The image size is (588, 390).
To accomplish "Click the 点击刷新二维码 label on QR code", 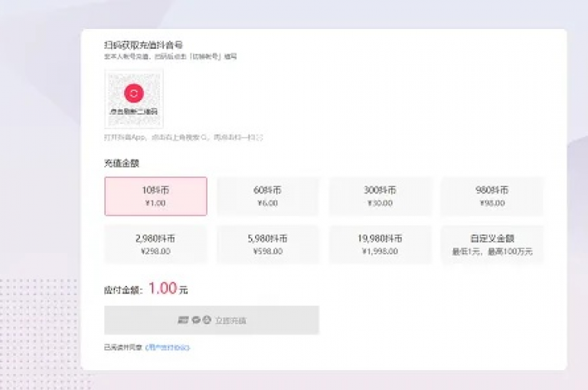I will 134,112.
